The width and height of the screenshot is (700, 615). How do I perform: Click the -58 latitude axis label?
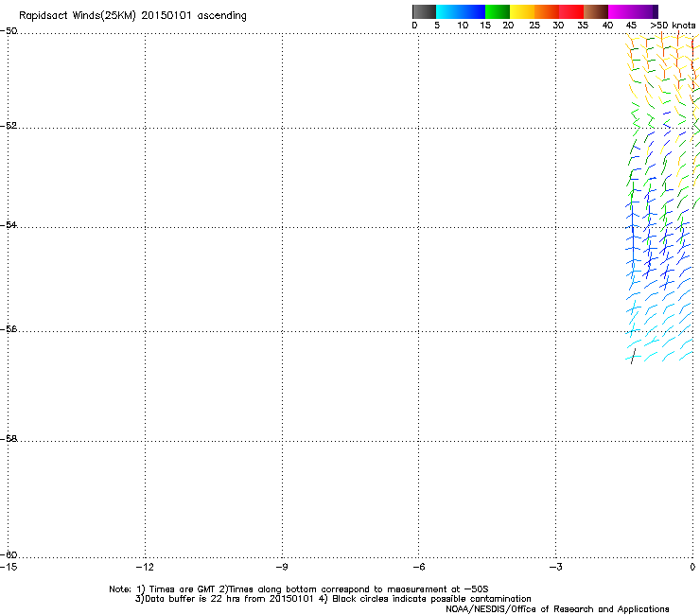coord(9,439)
